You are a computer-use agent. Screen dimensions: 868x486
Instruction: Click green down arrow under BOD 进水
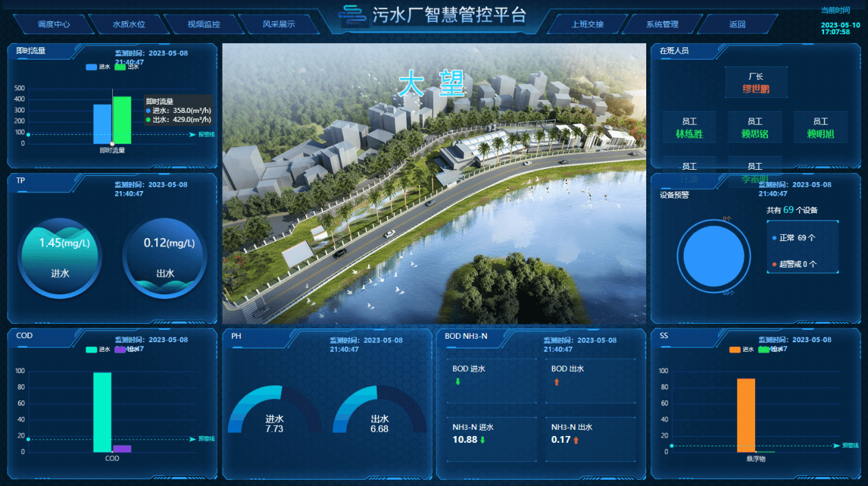(x=458, y=381)
